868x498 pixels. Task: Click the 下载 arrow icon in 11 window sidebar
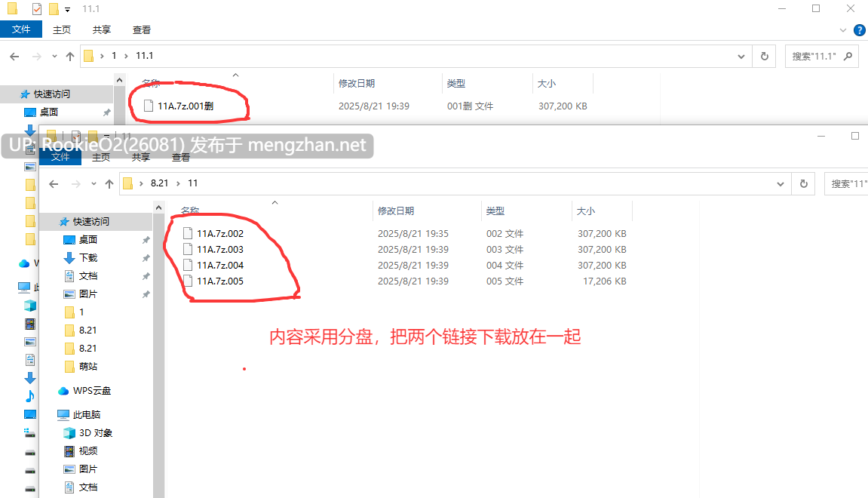click(69, 257)
